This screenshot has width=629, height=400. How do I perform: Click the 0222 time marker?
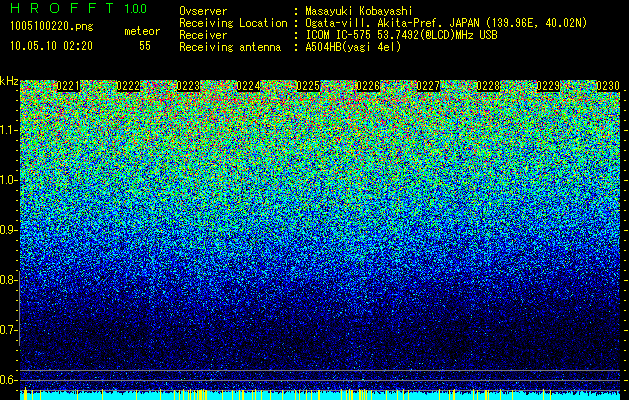click(x=128, y=86)
